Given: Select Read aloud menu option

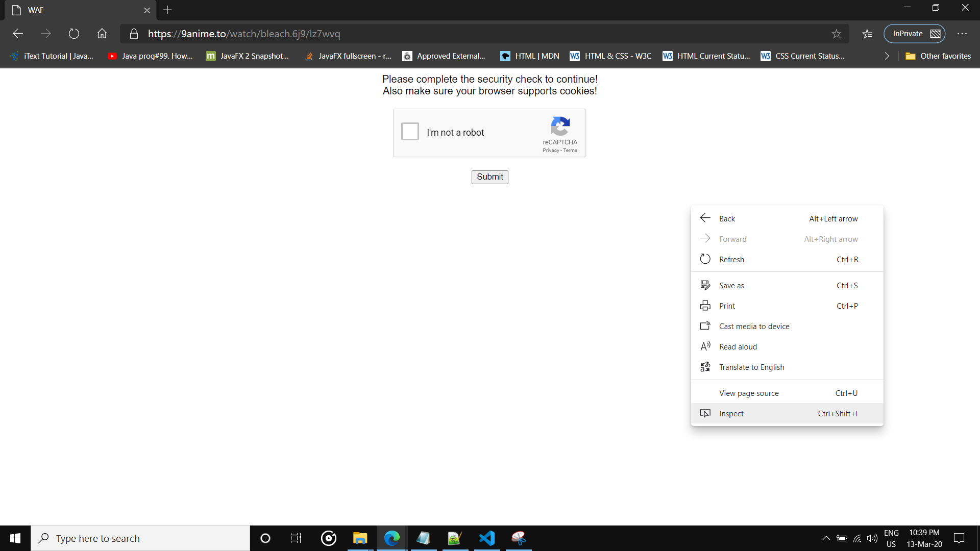Looking at the screenshot, I should [738, 346].
